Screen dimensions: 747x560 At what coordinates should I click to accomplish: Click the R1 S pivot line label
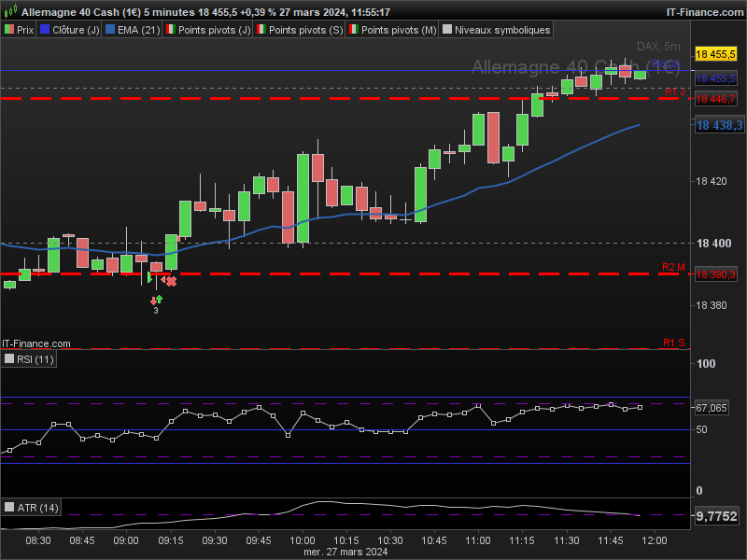673,343
